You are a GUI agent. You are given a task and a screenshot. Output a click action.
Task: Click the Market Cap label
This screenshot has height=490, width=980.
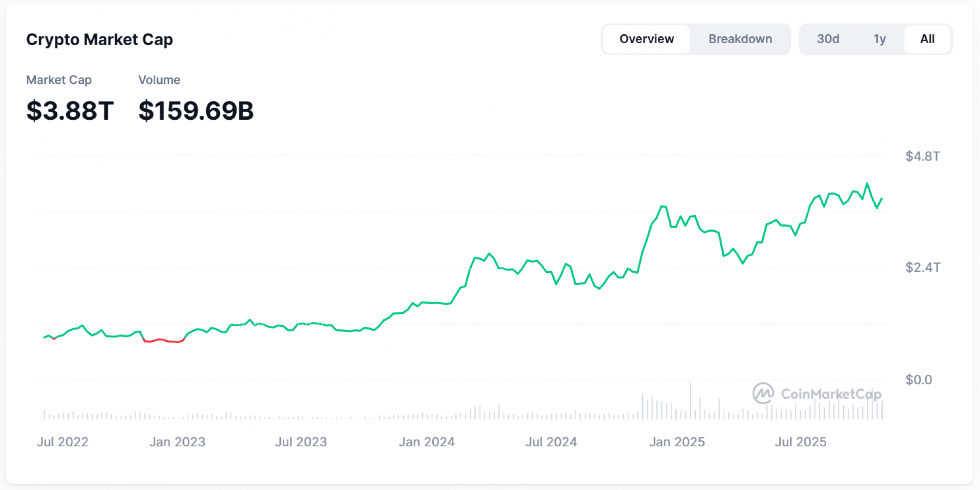coord(59,80)
